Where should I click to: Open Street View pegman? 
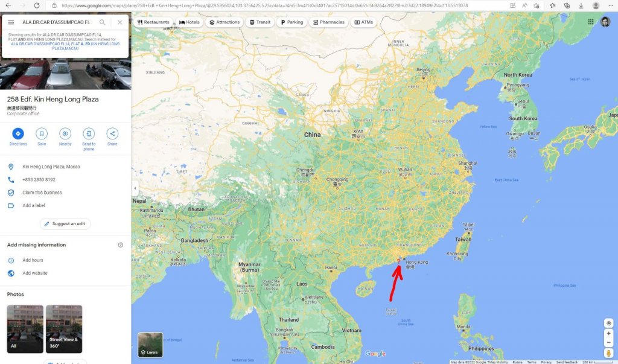point(609,353)
